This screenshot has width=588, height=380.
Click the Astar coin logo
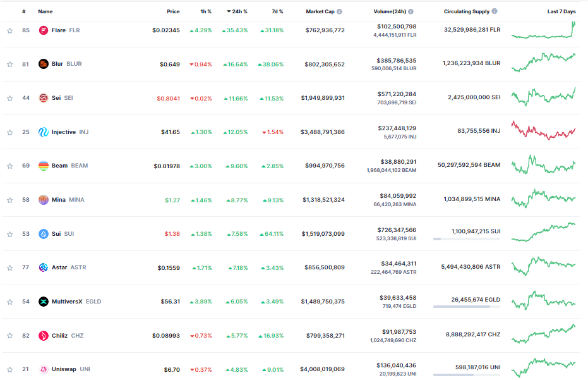click(x=44, y=267)
